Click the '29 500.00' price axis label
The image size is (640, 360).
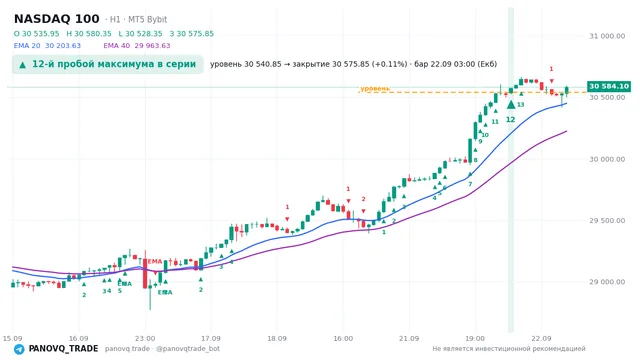(x=607, y=220)
